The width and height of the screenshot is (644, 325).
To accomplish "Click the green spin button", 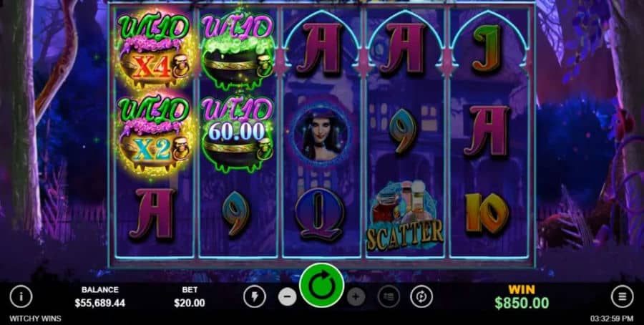I will (x=321, y=285).
